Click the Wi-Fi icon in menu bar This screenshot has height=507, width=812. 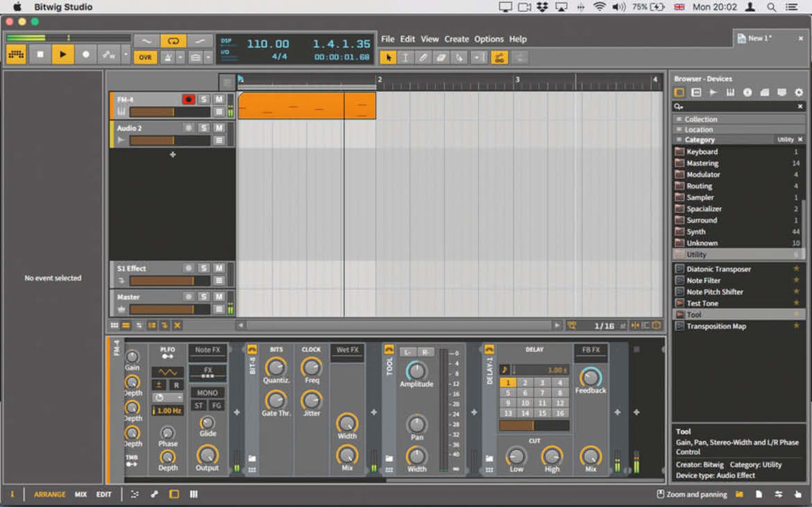point(599,7)
